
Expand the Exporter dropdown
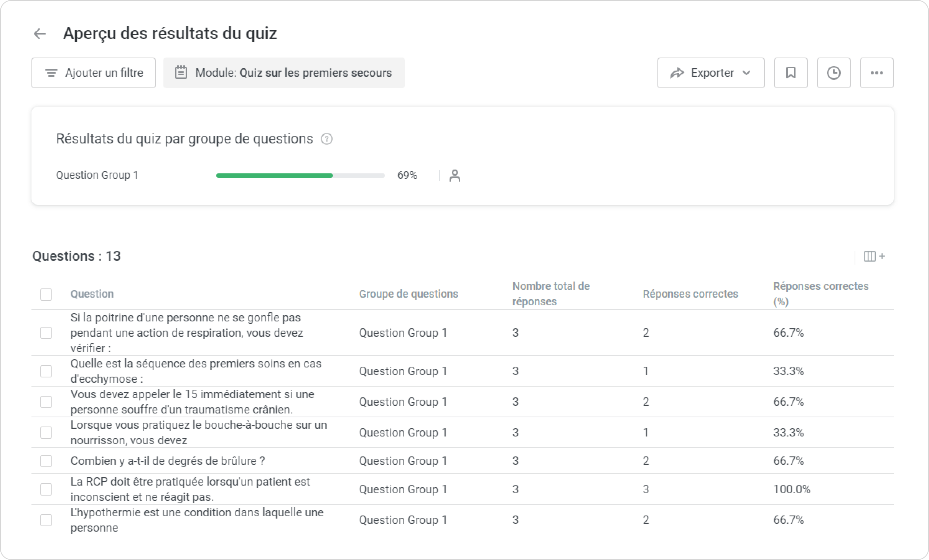coord(711,73)
